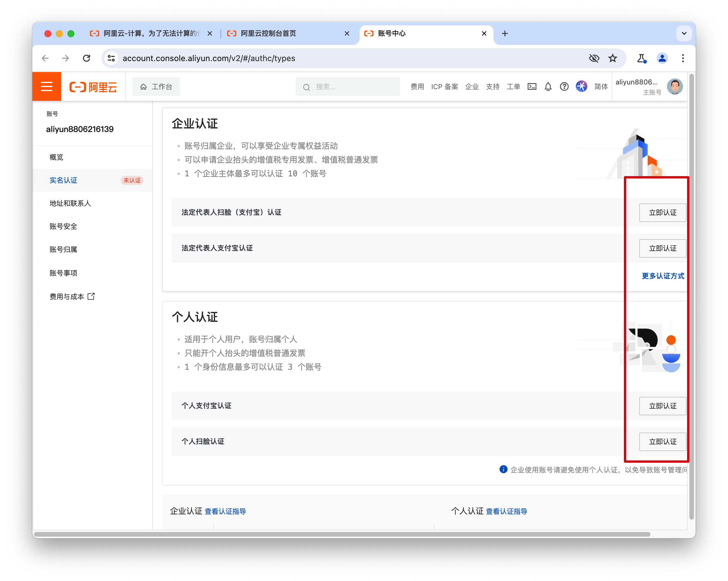Open the help question mark icon
The image size is (728, 581).
(564, 87)
